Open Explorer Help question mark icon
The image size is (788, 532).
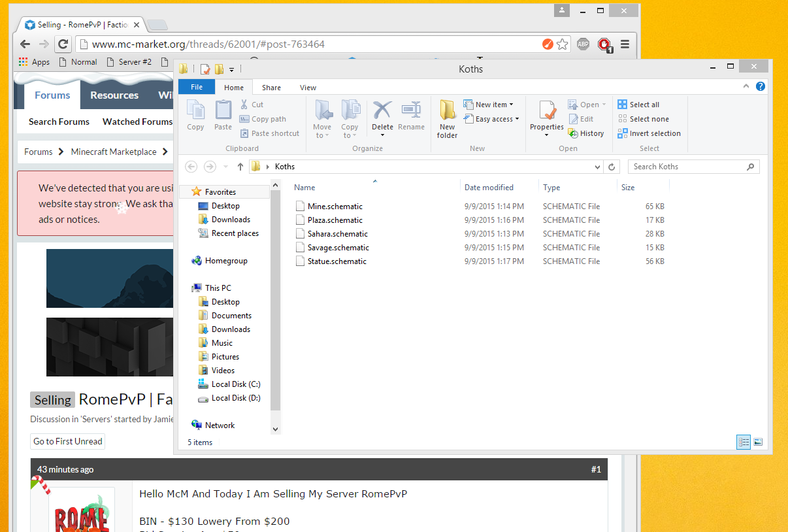click(x=761, y=87)
